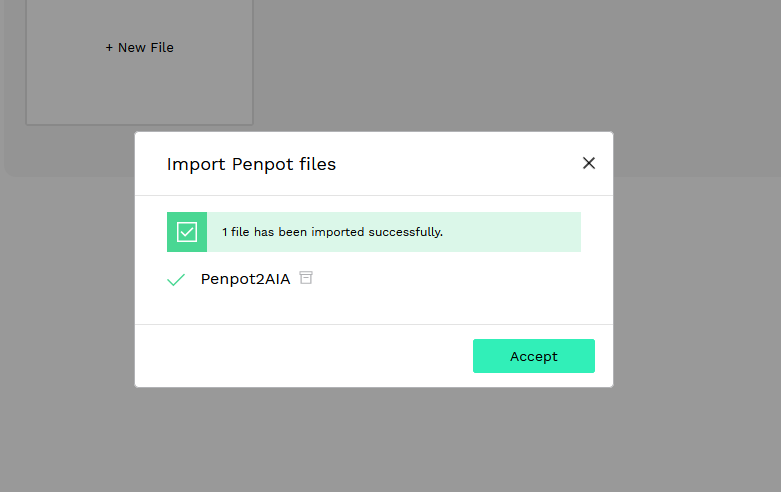The height and width of the screenshot is (492, 781).
Task: Click the Accept button
Action: [x=533, y=356]
